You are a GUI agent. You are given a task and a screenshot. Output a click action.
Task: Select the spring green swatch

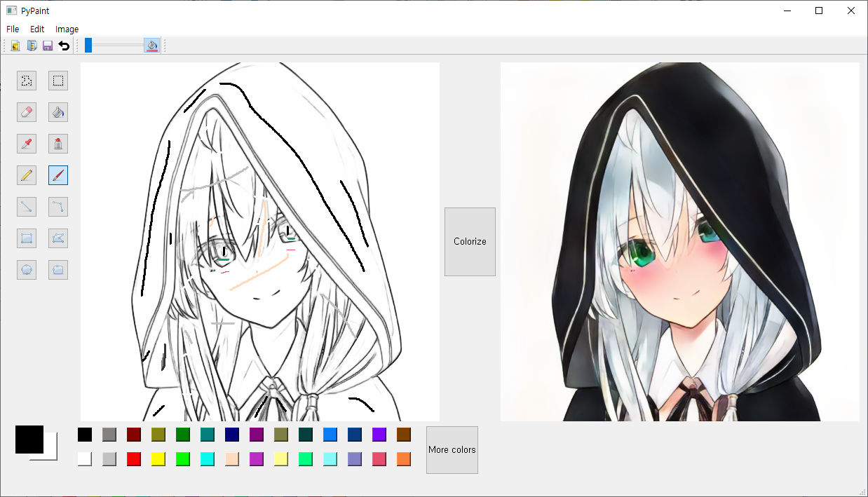[x=306, y=459]
